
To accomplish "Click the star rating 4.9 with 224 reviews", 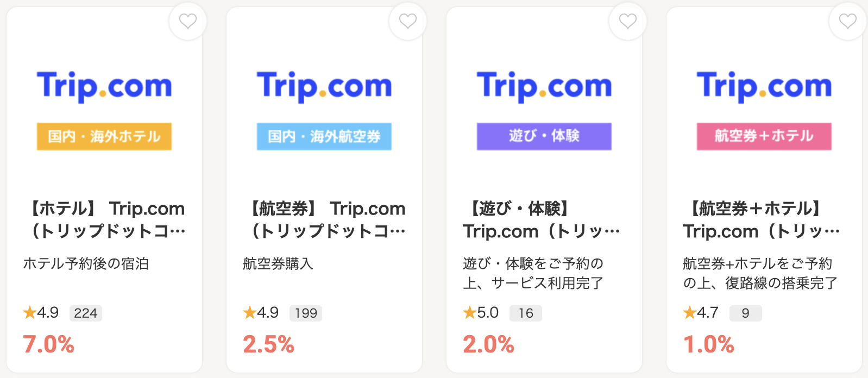I will 41,313.
